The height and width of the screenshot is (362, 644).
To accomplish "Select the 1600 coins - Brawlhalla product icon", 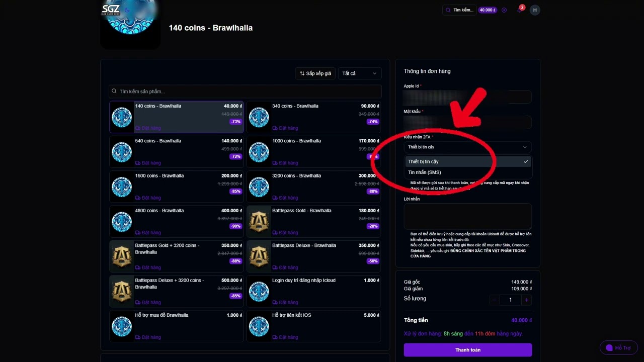I will pyautogui.click(x=122, y=187).
